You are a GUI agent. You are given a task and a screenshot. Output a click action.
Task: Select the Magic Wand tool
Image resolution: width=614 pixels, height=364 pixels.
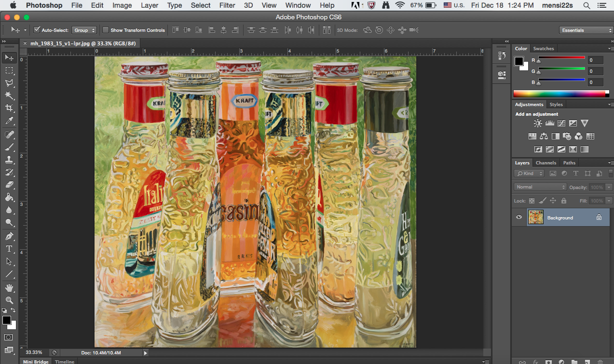pyautogui.click(x=9, y=95)
